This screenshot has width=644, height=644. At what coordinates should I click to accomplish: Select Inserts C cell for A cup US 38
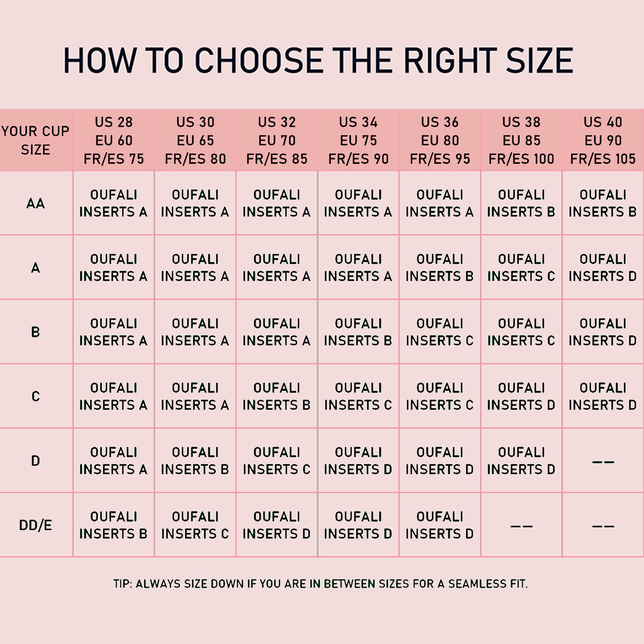[521, 267]
